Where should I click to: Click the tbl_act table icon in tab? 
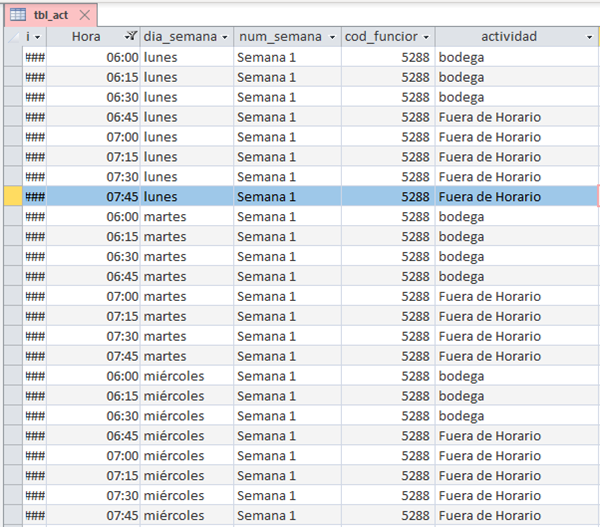click(x=18, y=15)
